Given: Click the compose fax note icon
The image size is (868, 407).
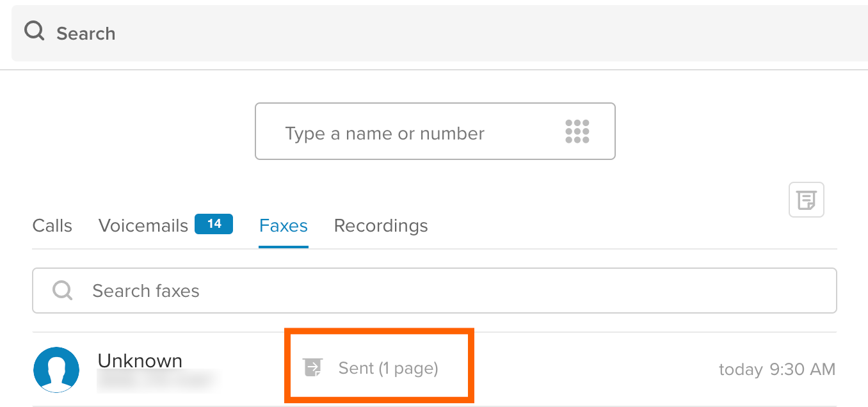Looking at the screenshot, I should [806, 200].
